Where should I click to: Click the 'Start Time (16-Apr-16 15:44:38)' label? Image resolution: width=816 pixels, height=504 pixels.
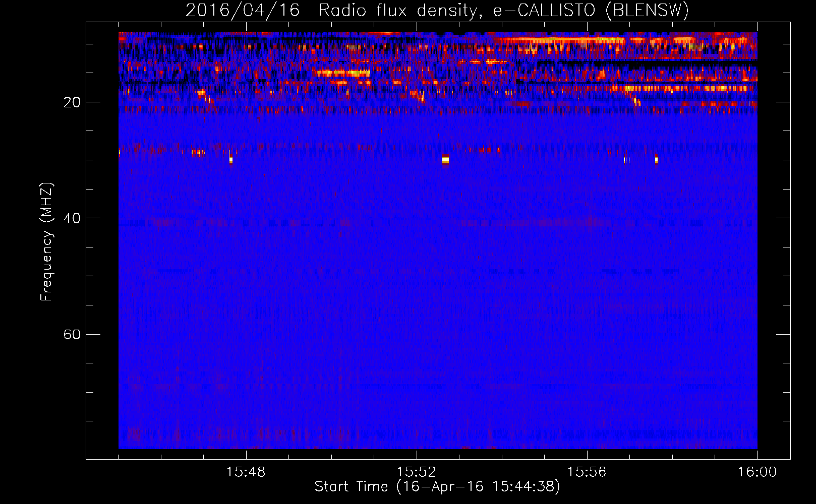[437, 486]
